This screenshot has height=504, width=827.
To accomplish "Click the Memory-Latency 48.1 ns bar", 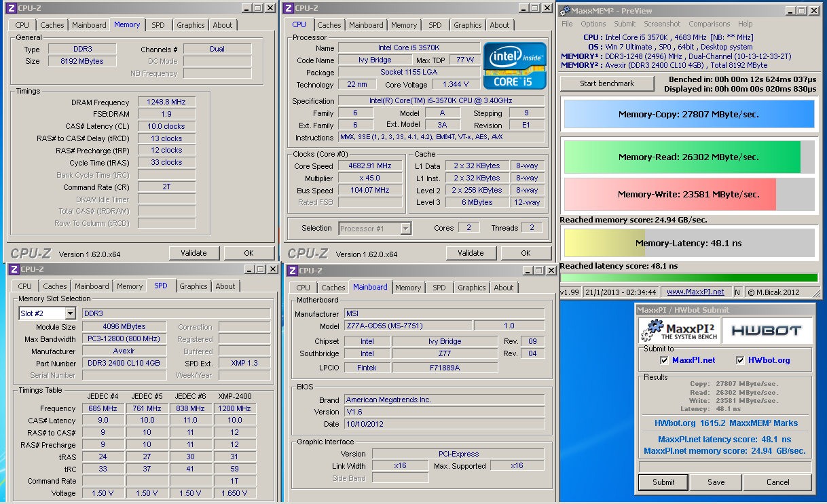I will click(688, 243).
